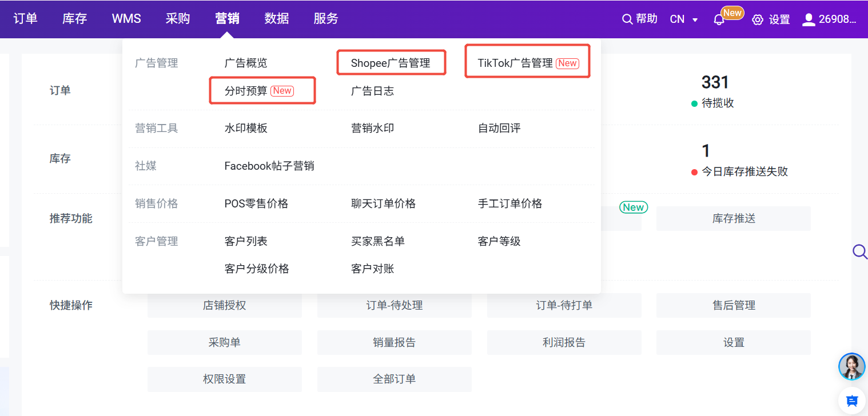Click the 售后管理 quick action button
The width and height of the screenshot is (868, 416).
tap(734, 306)
